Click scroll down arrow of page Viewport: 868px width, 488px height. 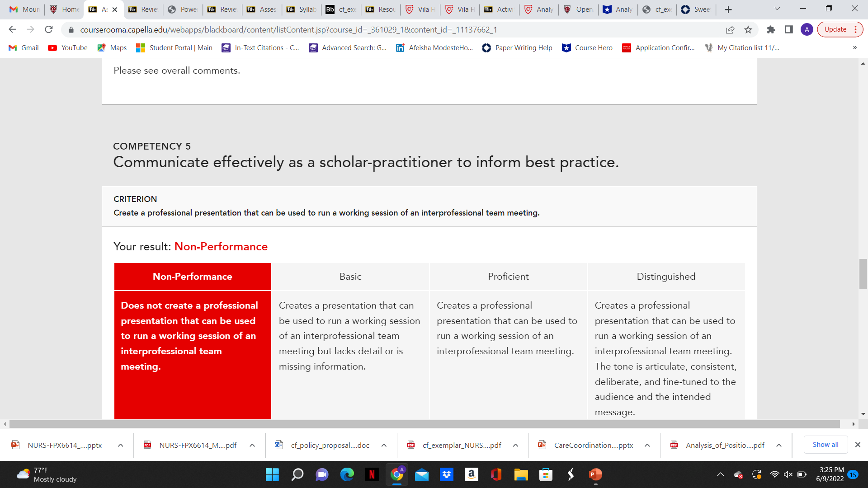863,414
